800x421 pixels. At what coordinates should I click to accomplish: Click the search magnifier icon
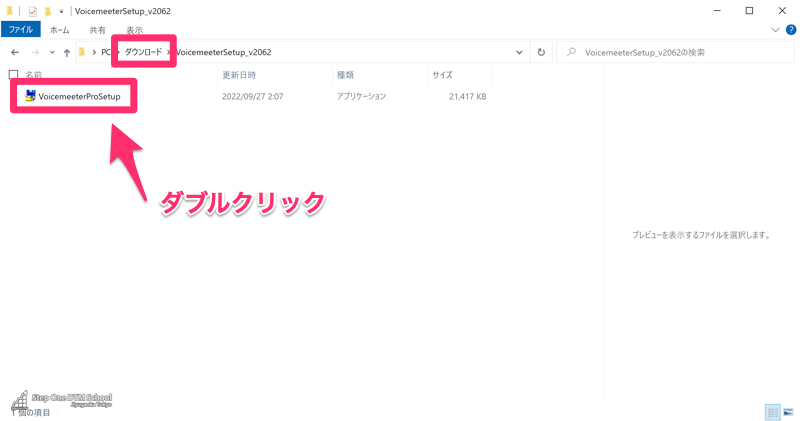571,52
